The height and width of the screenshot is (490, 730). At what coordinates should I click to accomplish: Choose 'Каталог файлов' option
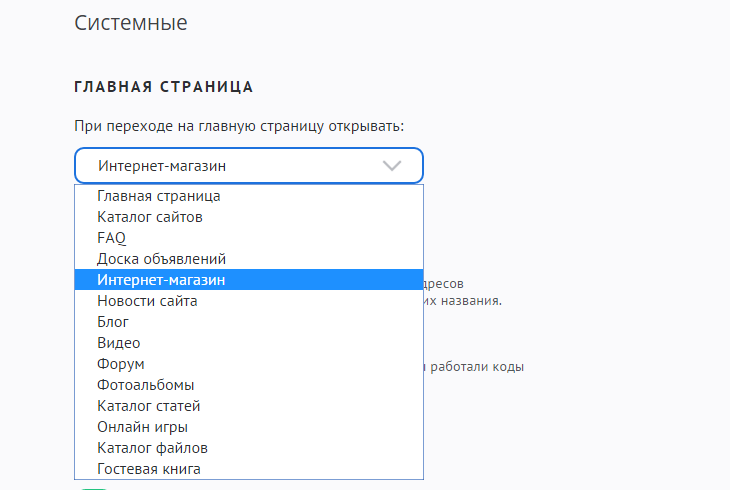click(x=152, y=448)
